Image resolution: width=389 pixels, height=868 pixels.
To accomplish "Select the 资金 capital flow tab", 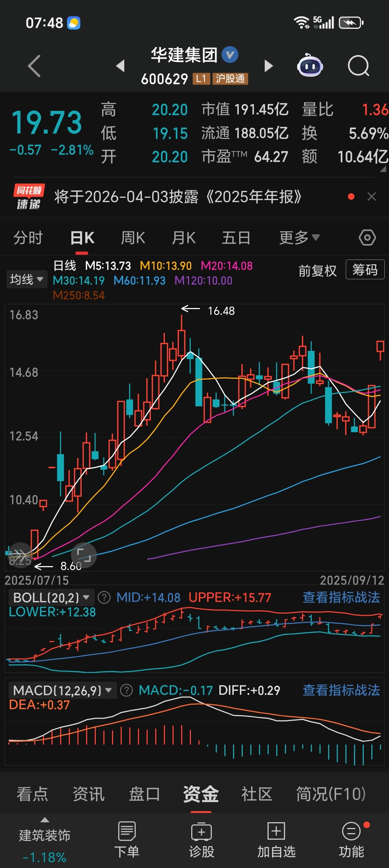I will [201, 794].
